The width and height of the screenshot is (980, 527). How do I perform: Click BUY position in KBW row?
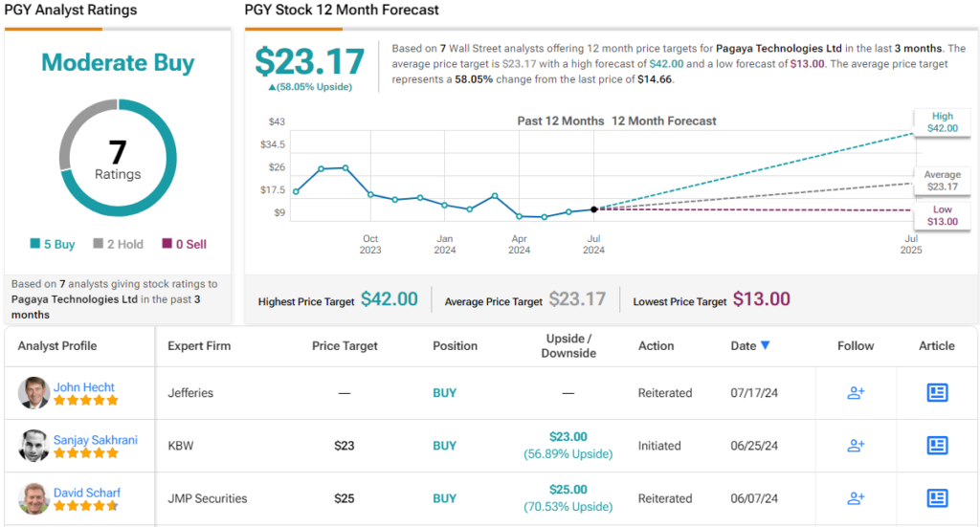pyautogui.click(x=444, y=446)
